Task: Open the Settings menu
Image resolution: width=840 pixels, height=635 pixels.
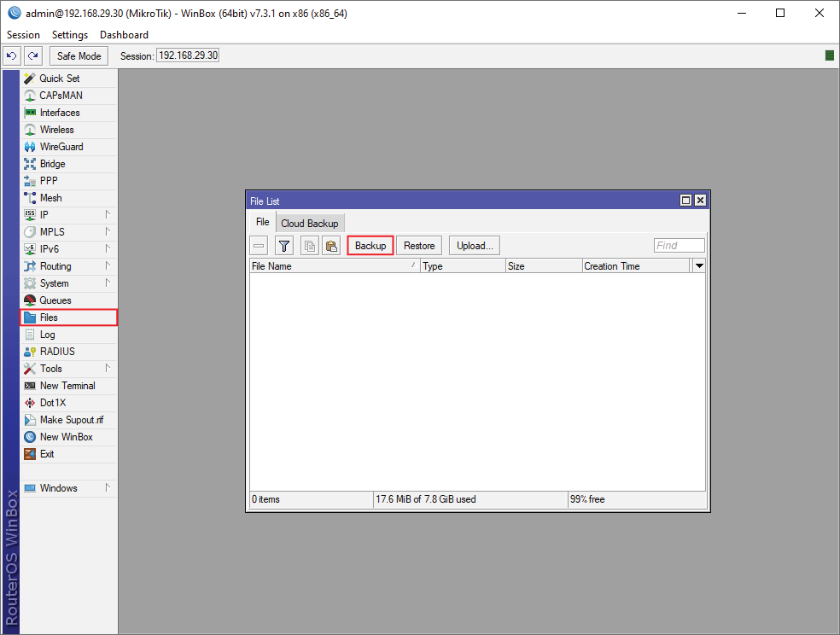Action: point(69,35)
